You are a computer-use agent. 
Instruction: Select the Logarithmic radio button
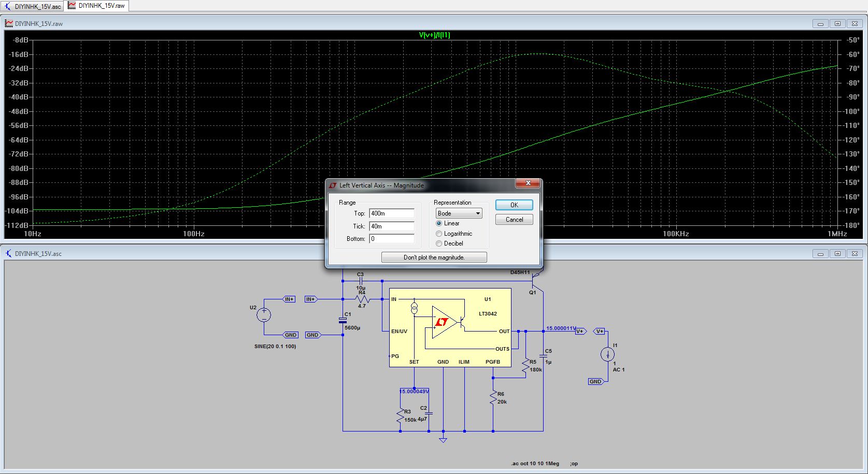454,234
